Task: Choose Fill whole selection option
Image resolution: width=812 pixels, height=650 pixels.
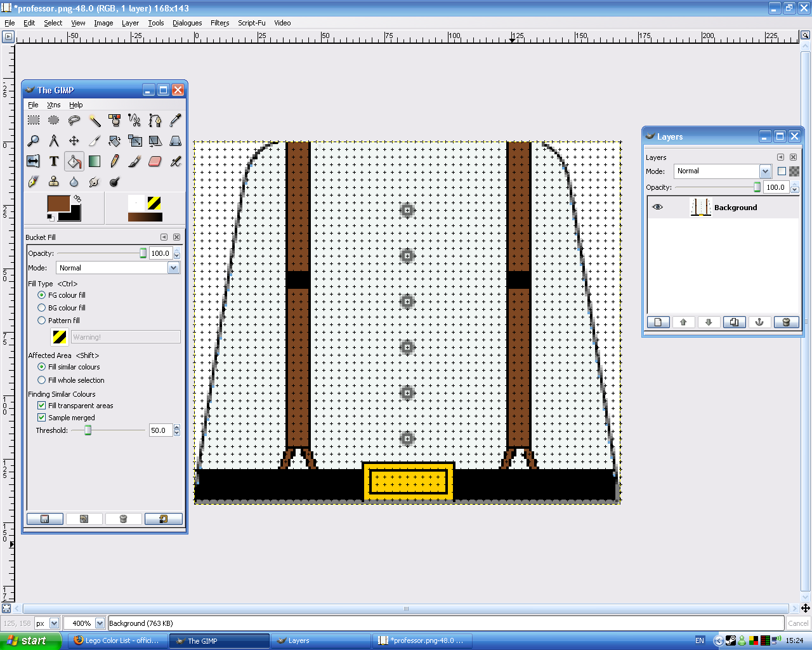Action: pyautogui.click(x=42, y=380)
